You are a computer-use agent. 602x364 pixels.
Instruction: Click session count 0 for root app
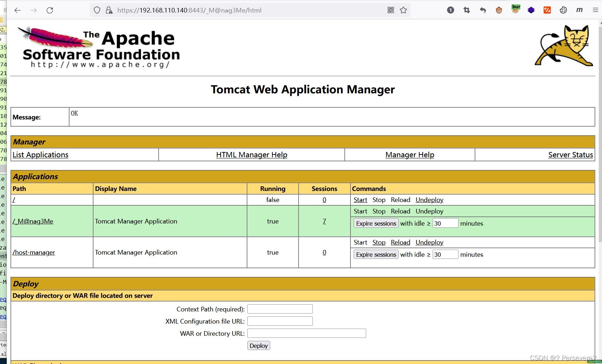324,200
